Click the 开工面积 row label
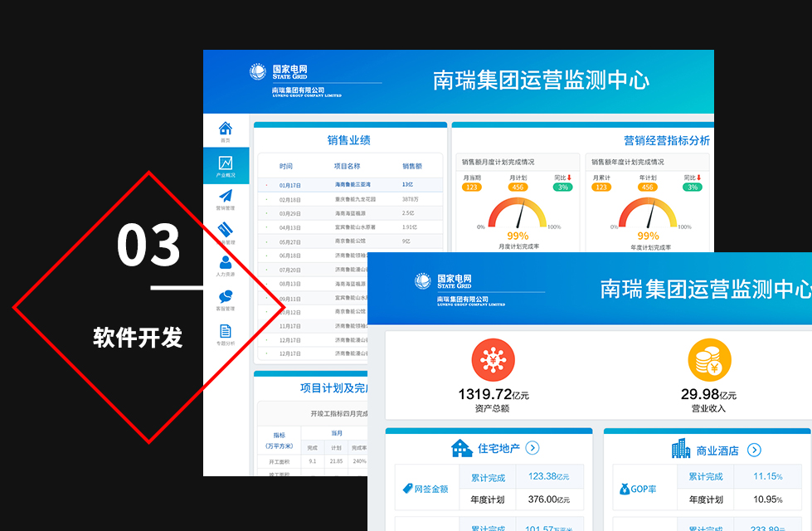 (x=280, y=461)
